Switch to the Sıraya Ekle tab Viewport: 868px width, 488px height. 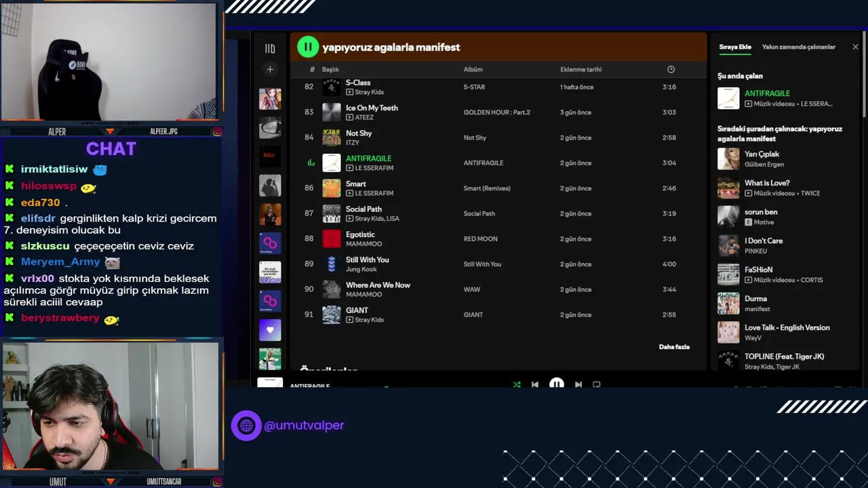point(735,47)
